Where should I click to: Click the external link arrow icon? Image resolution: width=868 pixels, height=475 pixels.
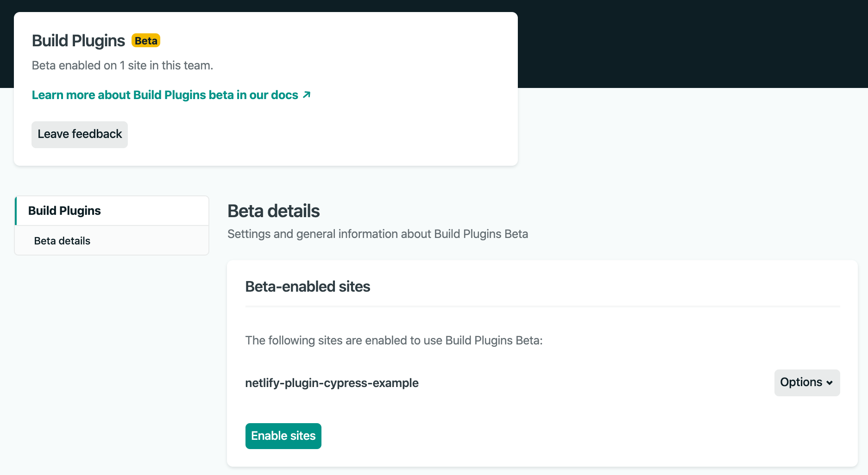[x=307, y=95]
